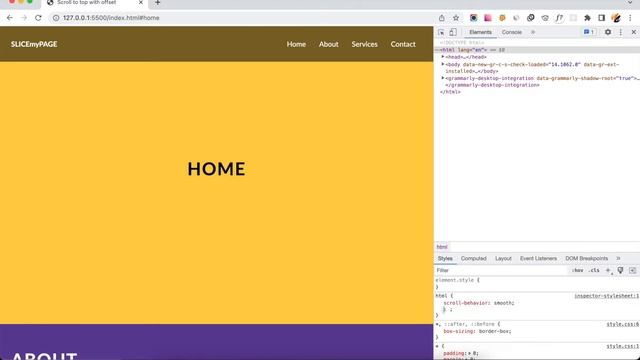Toggle the device toolbar icon
This screenshot has height=360, width=640.
point(453,32)
